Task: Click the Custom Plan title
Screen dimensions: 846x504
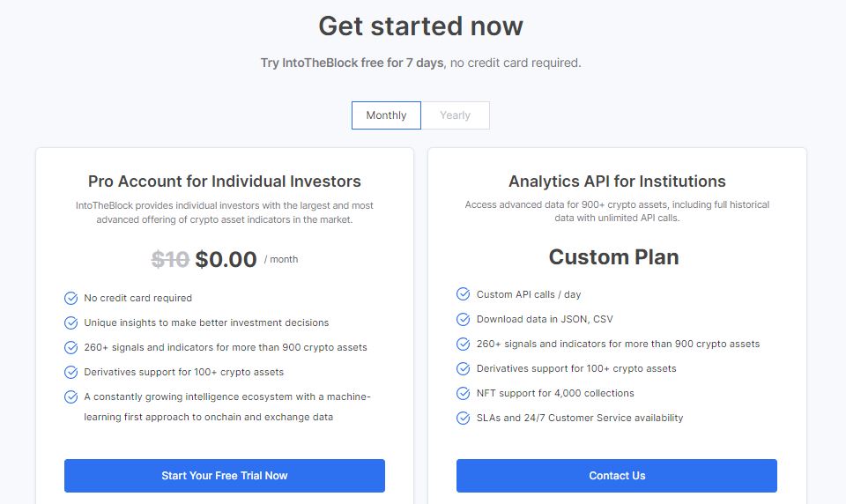Action: pyautogui.click(x=614, y=257)
